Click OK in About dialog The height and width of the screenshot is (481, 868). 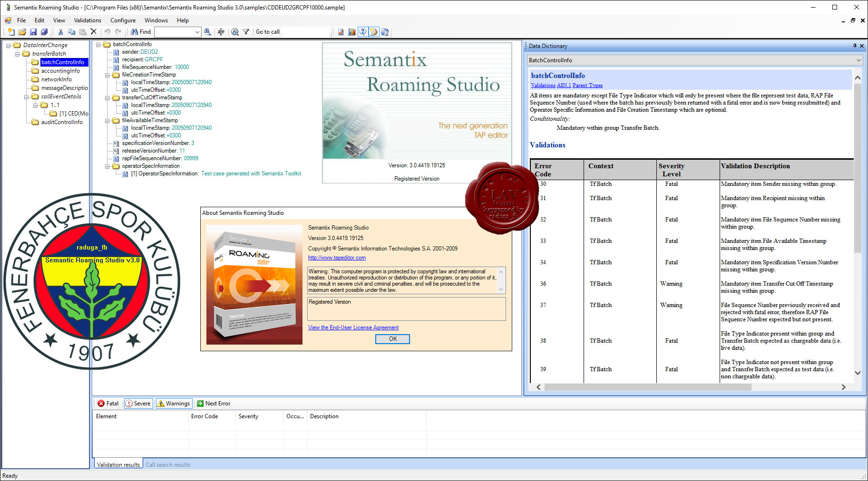392,339
